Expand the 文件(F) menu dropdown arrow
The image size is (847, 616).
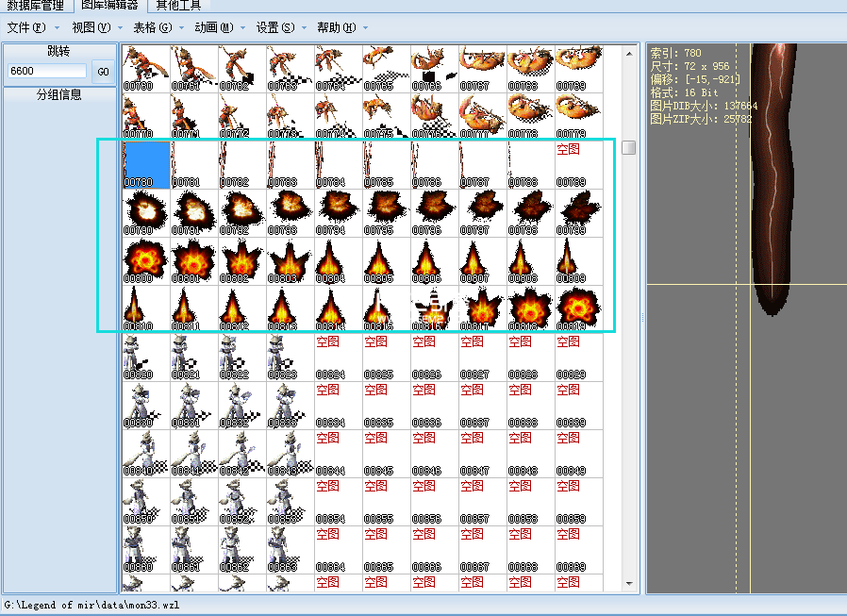coord(57,28)
